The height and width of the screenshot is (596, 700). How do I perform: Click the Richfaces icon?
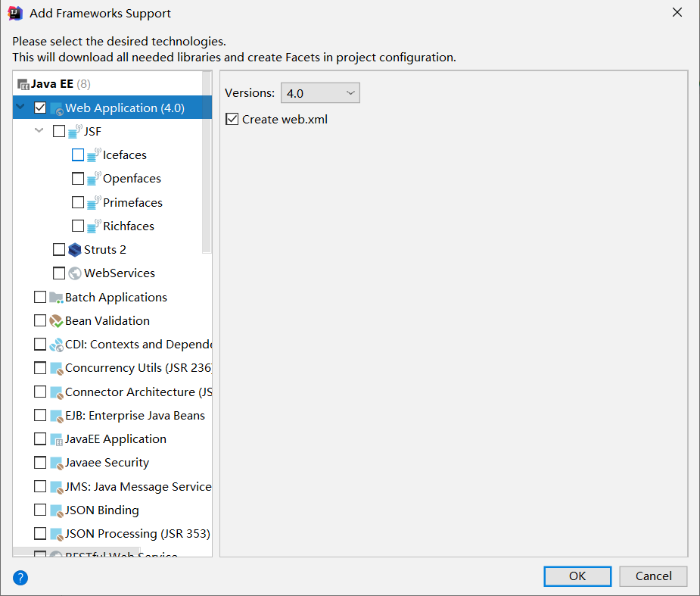[94, 226]
